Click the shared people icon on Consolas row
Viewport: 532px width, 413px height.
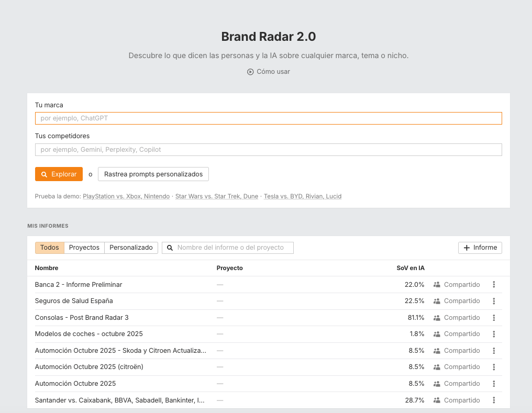click(437, 317)
